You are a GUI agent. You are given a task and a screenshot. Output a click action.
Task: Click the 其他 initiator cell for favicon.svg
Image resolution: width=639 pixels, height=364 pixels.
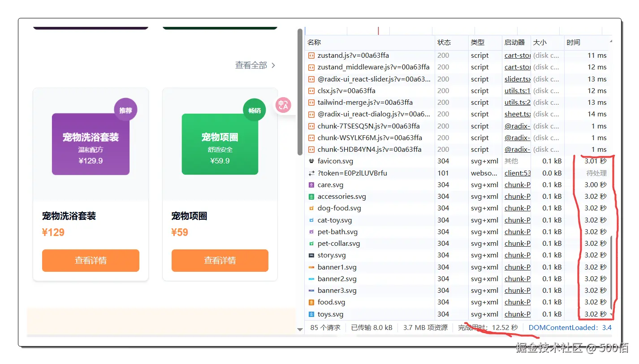511,161
